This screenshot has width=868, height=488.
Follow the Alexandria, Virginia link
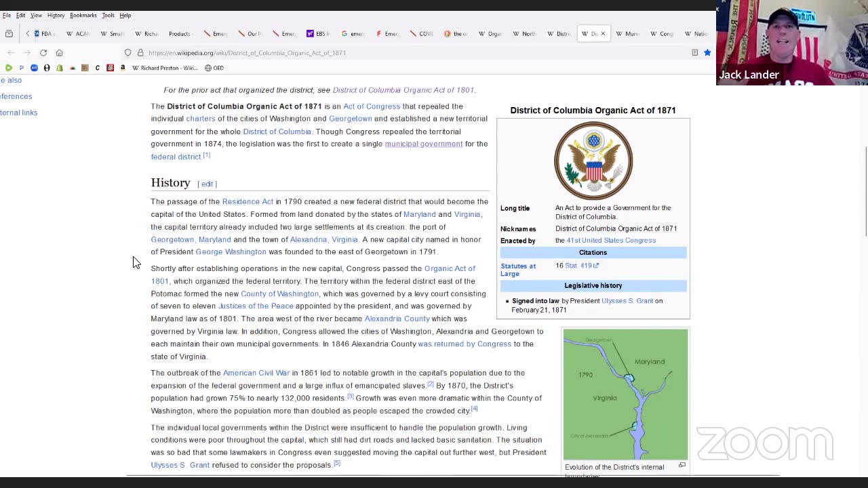(324, 239)
